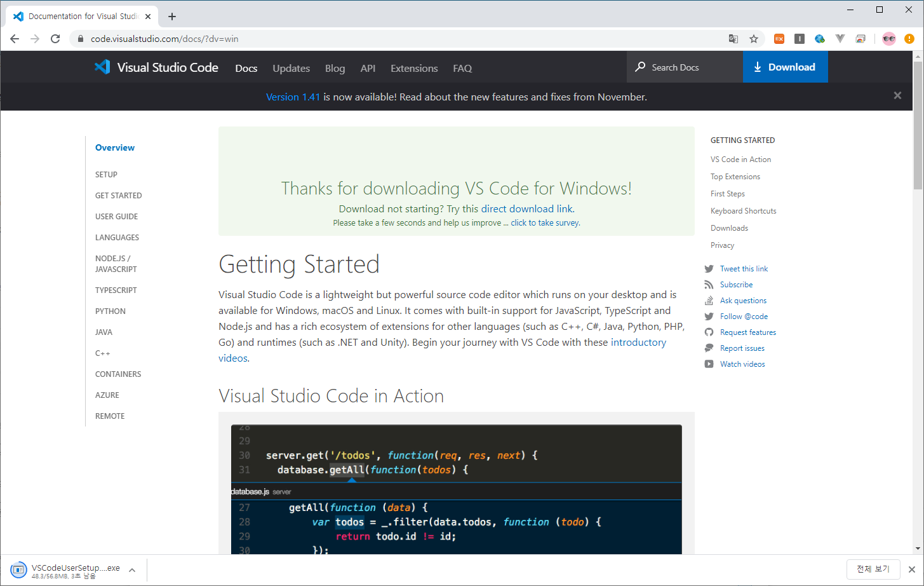Image resolution: width=924 pixels, height=586 pixels.
Task: Expand the C++ sidebar section
Action: coord(103,353)
